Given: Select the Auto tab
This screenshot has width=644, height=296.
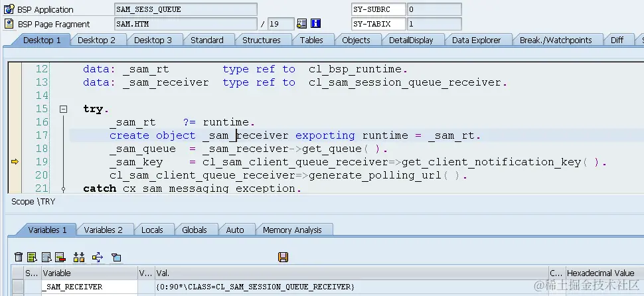Looking at the screenshot, I should (x=235, y=230).
